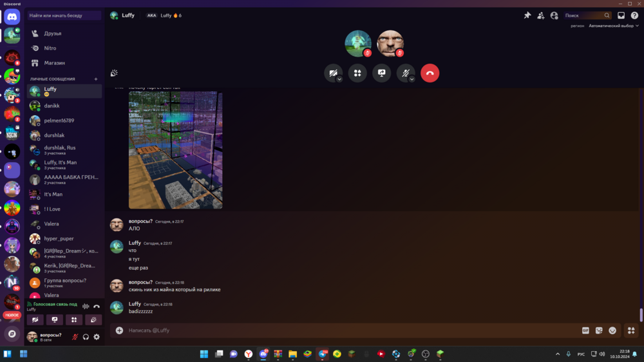Toggle noise suppression icon in voice panel
The height and width of the screenshot is (362, 644).
click(x=86, y=307)
